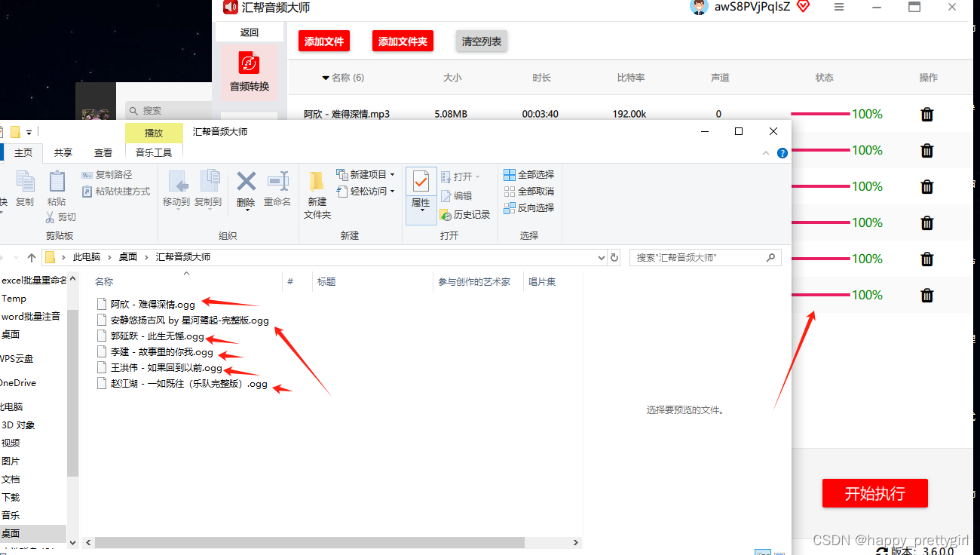Viewport: 980px width, 555px height.
Task: Refresh the folder view
Action: (614, 257)
